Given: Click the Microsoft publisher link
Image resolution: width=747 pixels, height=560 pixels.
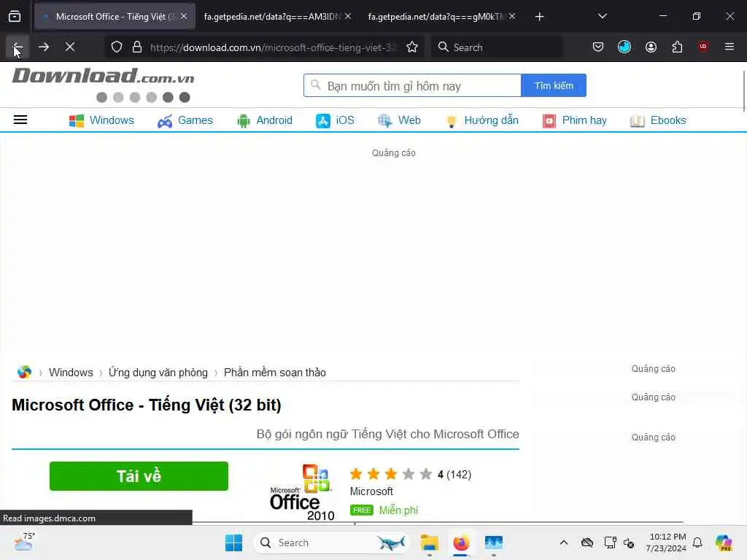Looking at the screenshot, I should click(371, 491).
